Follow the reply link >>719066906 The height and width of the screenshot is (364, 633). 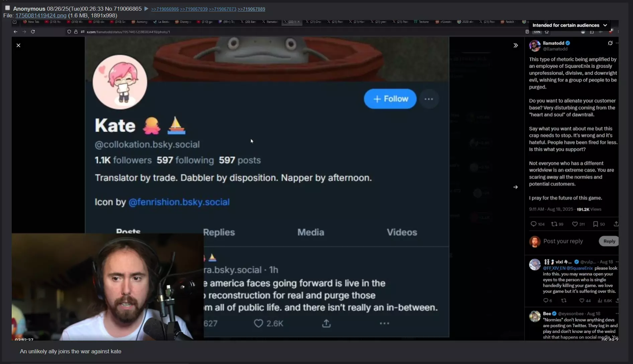pos(165,9)
